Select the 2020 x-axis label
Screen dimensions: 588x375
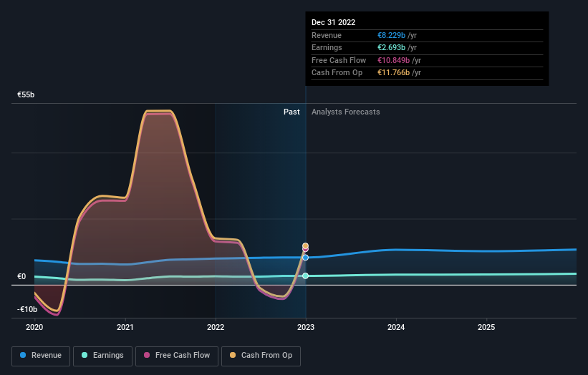(x=34, y=328)
